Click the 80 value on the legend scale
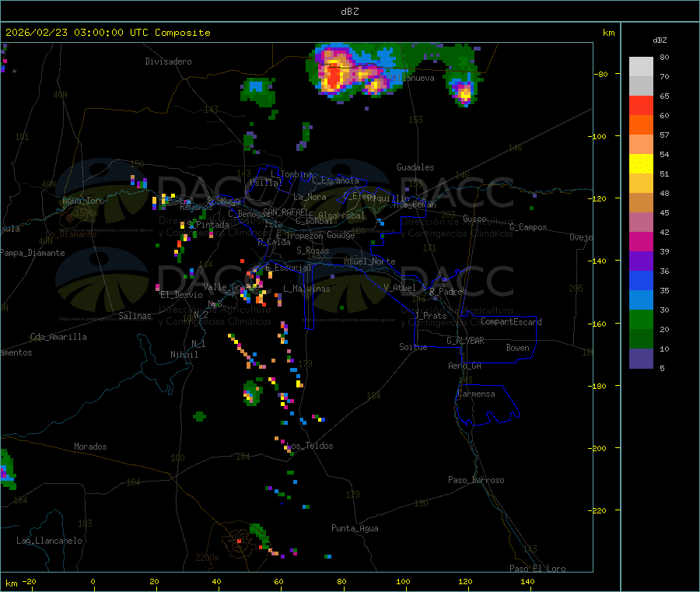This screenshot has width=700, height=592. pos(664,57)
